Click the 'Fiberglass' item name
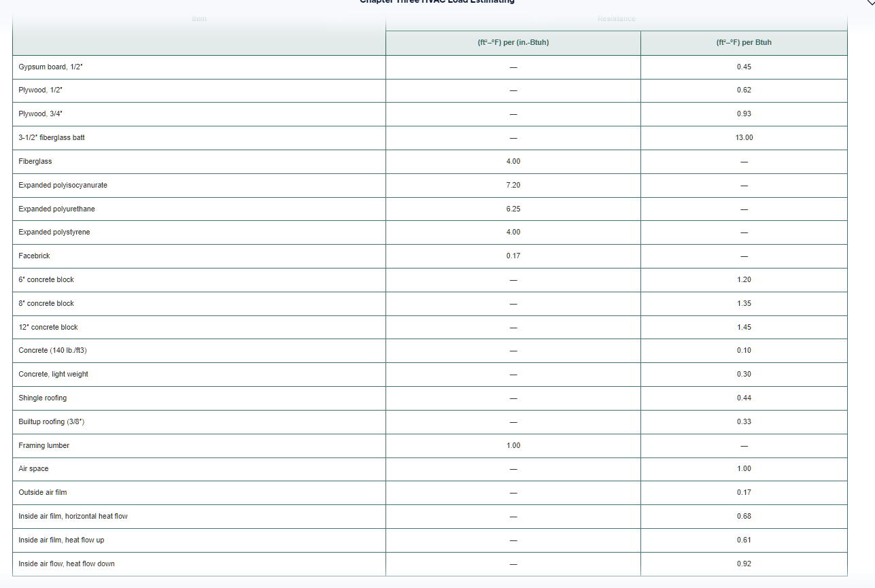This screenshot has height=588, width=875. (35, 162)
